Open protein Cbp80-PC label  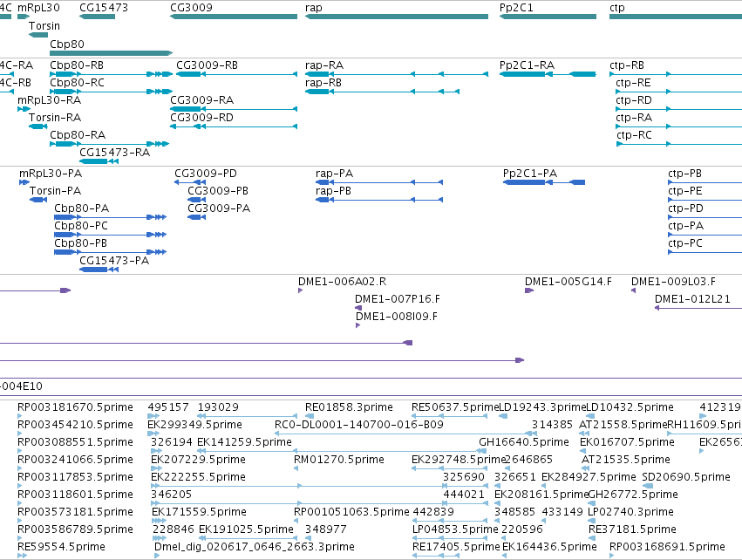pos(81,226)
